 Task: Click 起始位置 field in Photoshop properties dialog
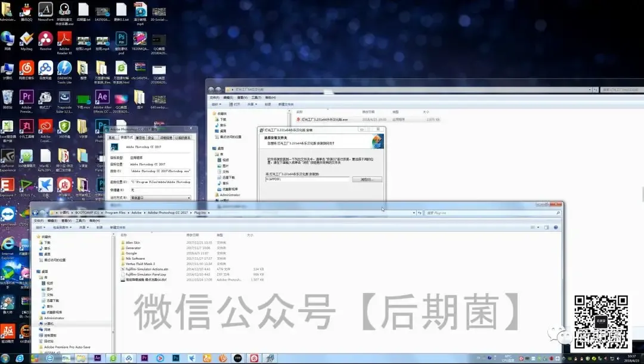pyautogui.click(x=160, y=182)
